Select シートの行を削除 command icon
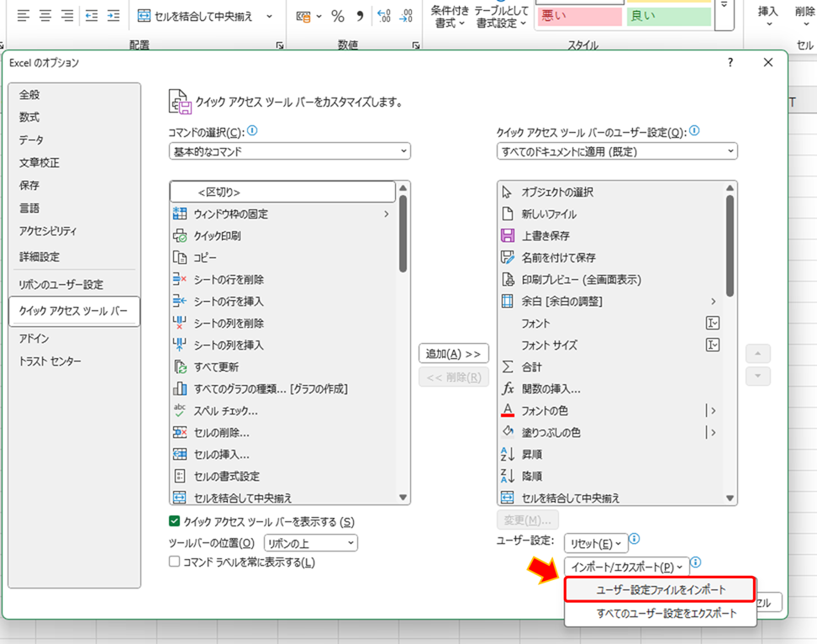The image size is (817, 644). [180, 280]
